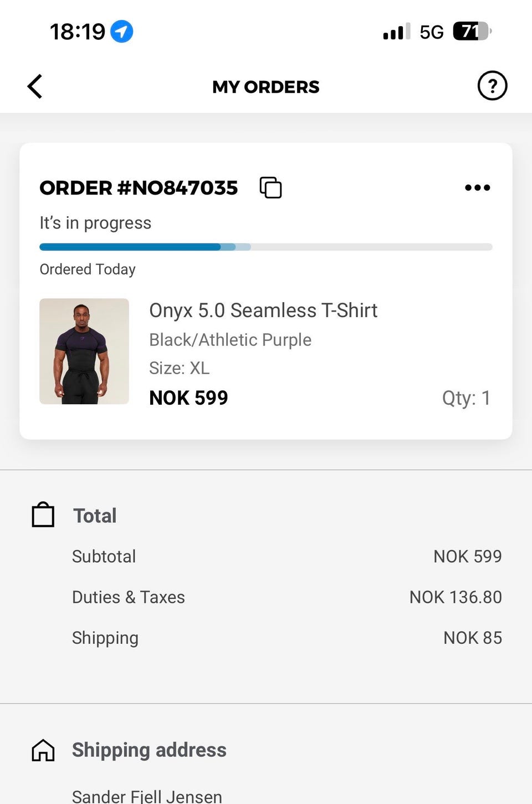The image size is (532, 804).
Task: Tap the Shipping cost NOK 85 amount
Action: click(x=472, y=638)
